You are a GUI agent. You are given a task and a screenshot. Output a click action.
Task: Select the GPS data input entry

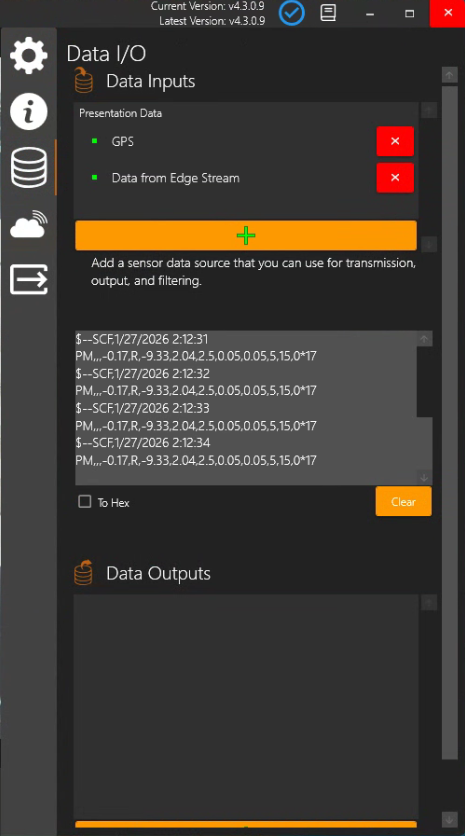coord(123,141)
